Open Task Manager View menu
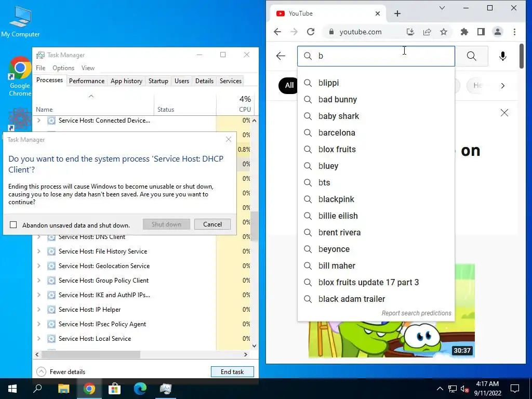 pos(88,68)
